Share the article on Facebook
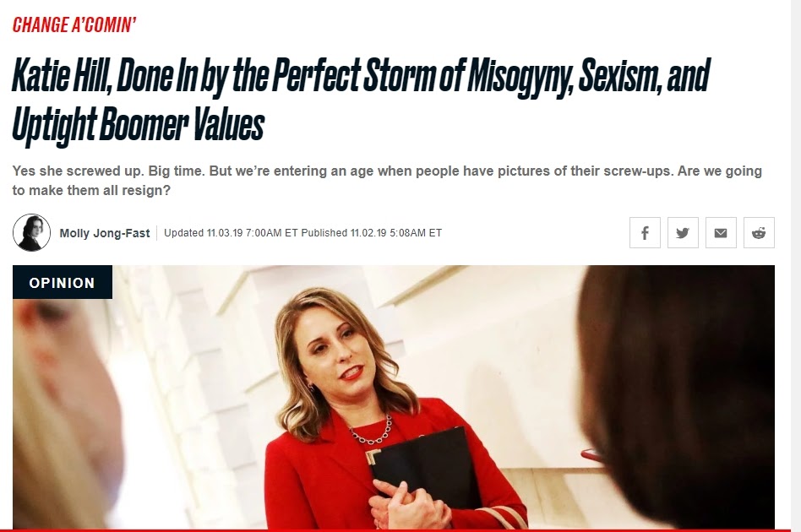This screenshot has height=532, width=801. click(x=645, y=233)
